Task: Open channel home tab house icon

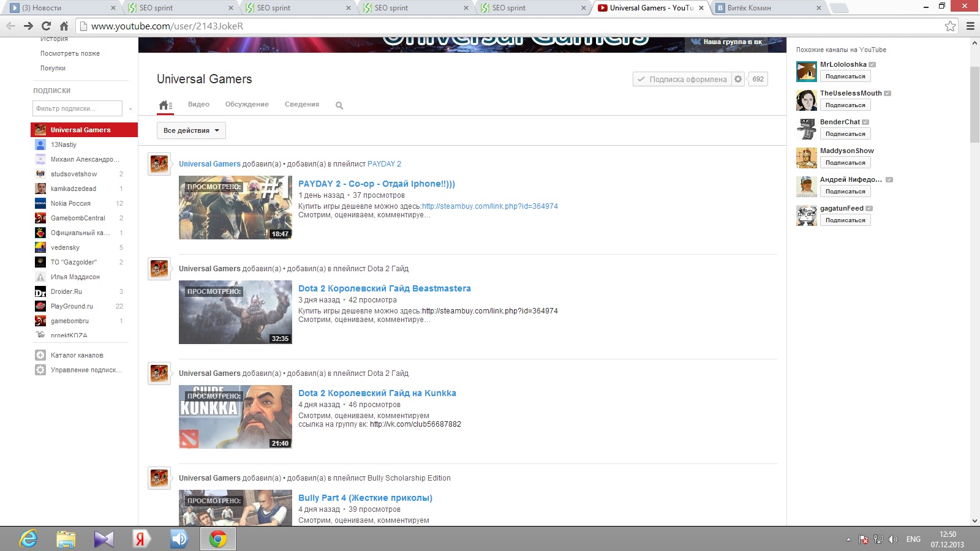Action: (165, 105)
